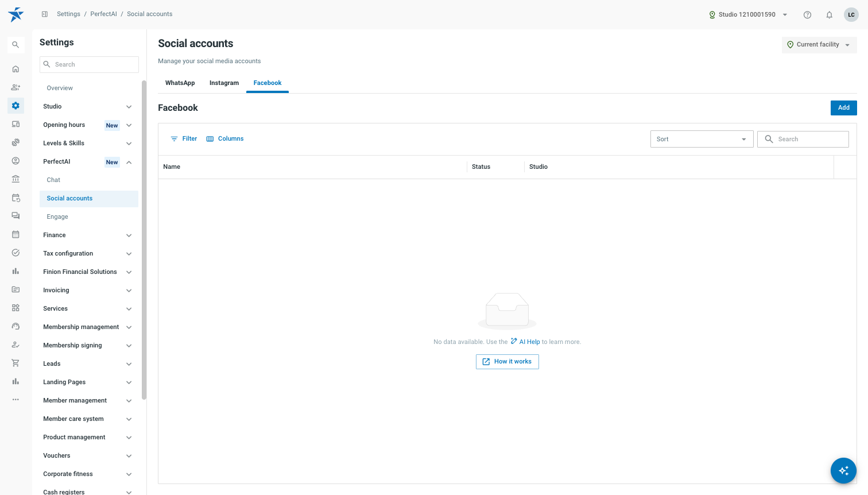This screenshot has height=495, width=868.
Task: Open the Studio 1210001590 dropdown
Action: 748,14
